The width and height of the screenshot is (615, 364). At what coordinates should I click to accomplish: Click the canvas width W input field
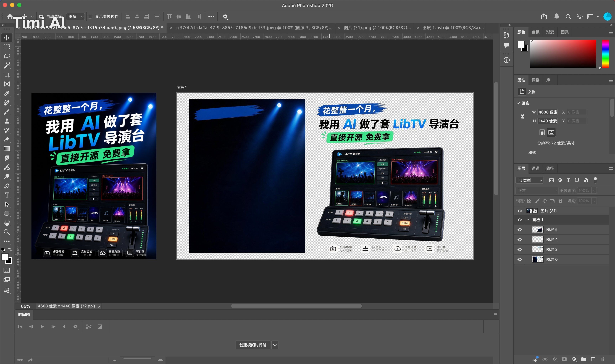(548, 112)
